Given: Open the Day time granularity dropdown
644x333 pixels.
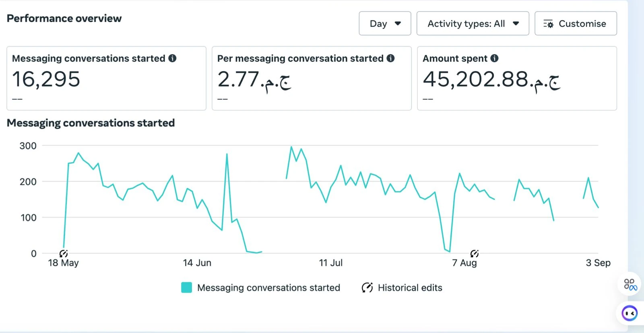Looking at the screenshot, I should tap(385, 24).
